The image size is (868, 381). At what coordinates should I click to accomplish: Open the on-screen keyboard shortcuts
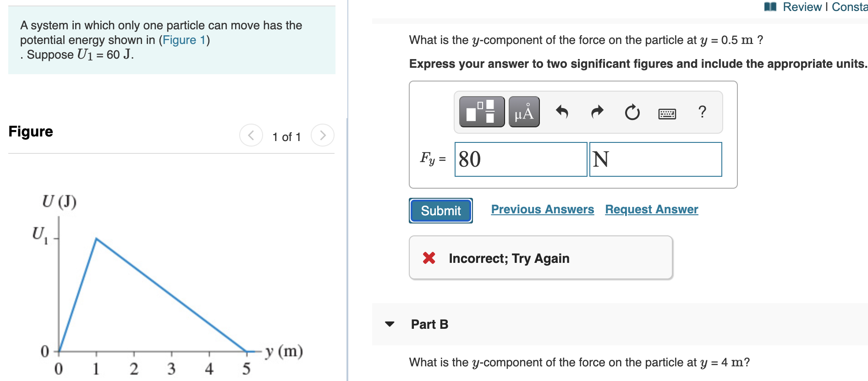(x=667, y=113)
